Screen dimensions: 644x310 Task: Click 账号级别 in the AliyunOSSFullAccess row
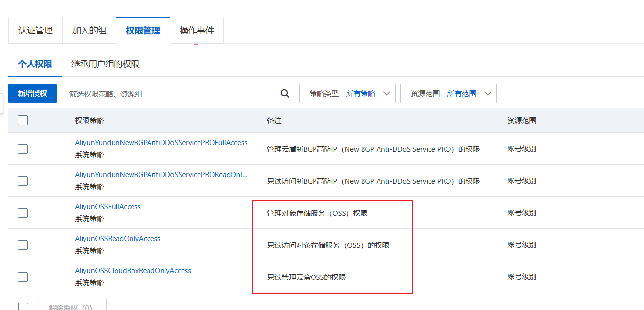tap(522, 213)
